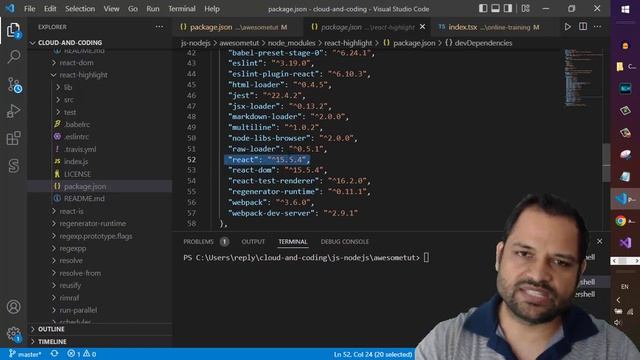The width and height of the screenshot is (640, 360).
Task: Toggle secondary side bar layout icon
Action: (x=508, y=9)
